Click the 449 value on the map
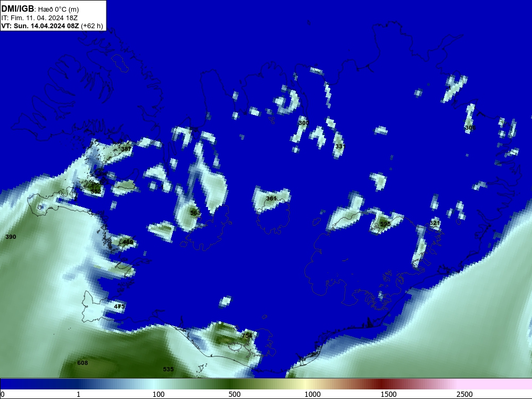 [x=128, y=242]
